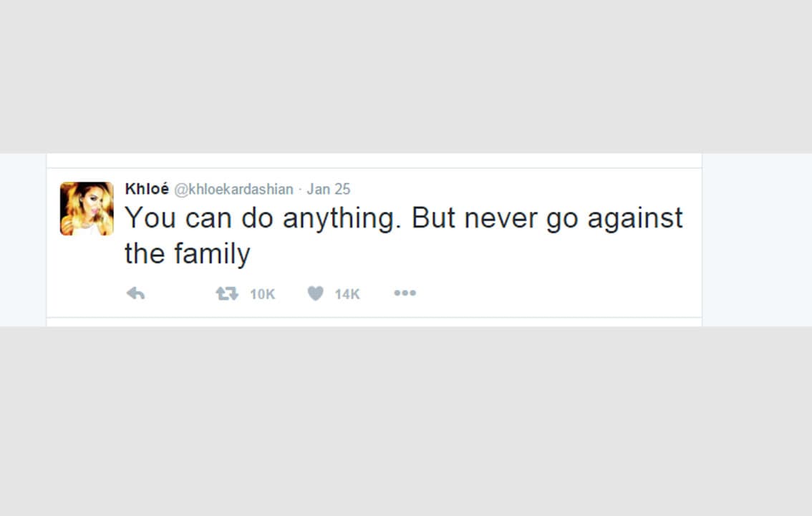Open the Jan 25 timestamp link
Viewport: 812px width, 516px height.
329,189
